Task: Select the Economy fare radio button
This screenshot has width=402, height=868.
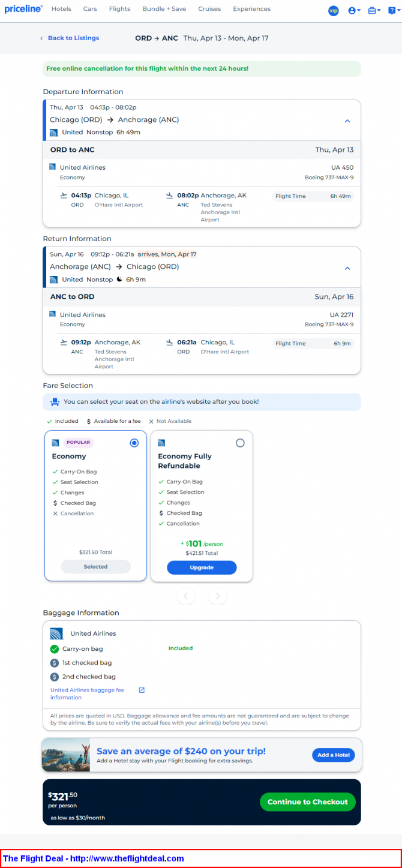Action: tap(134, 443)
